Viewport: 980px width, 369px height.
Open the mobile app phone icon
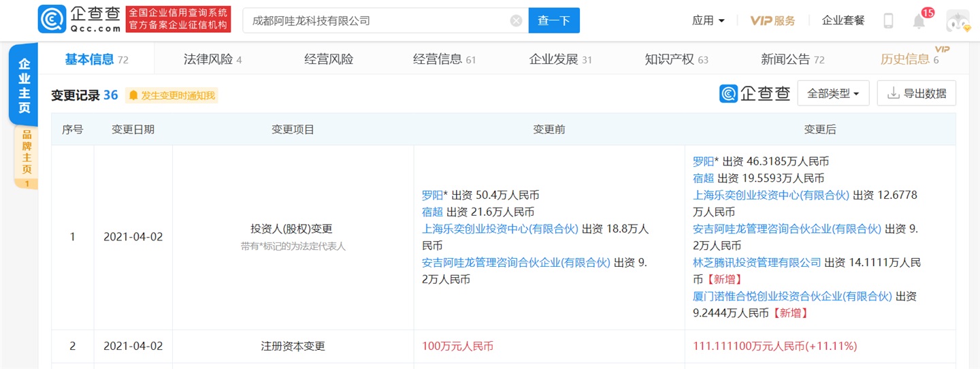tap(888, 20)
